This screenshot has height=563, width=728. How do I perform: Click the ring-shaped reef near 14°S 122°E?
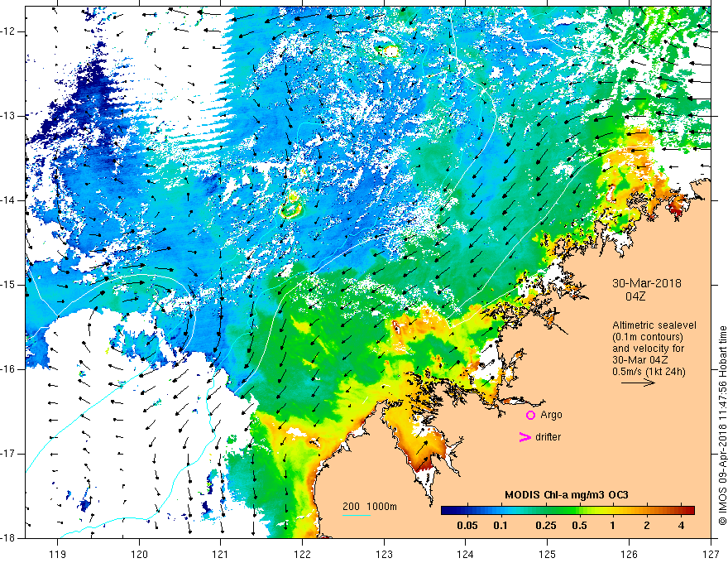point(291,208)
